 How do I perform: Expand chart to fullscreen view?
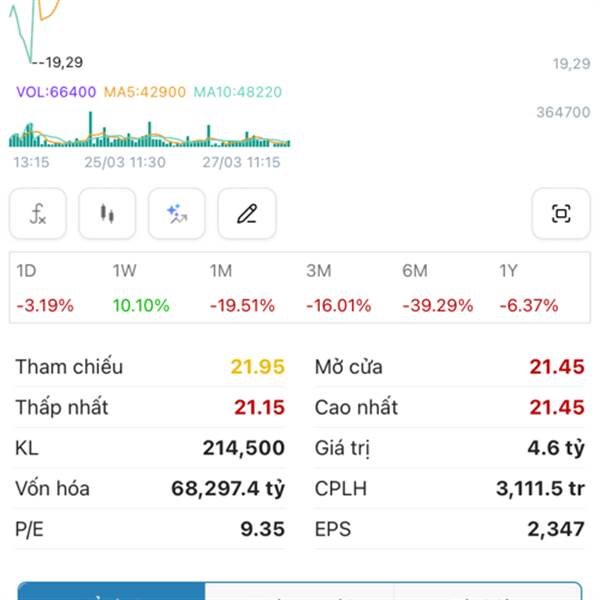click(561, 213)
